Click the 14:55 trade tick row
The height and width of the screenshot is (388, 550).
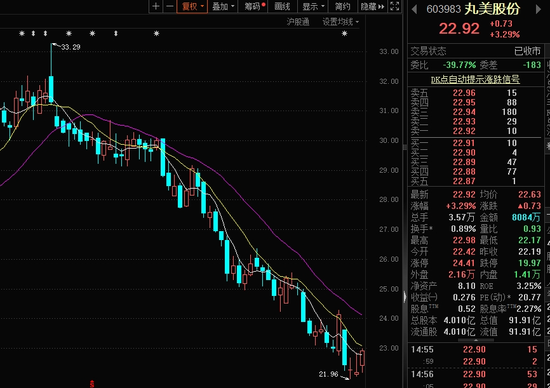pos(474,350)
